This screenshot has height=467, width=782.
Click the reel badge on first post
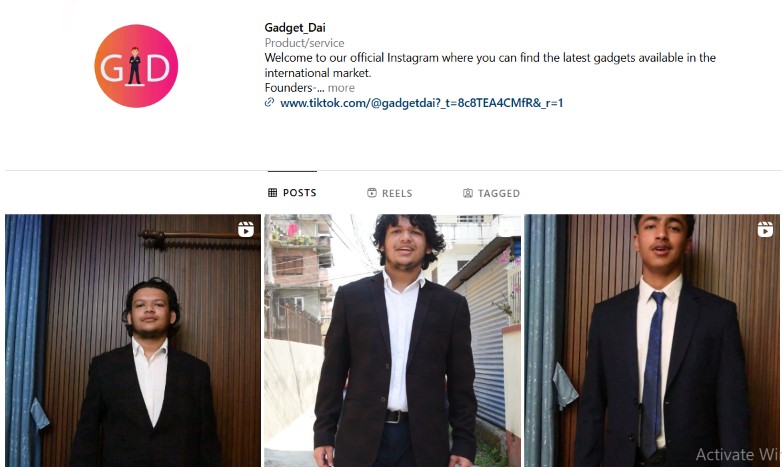246,230
